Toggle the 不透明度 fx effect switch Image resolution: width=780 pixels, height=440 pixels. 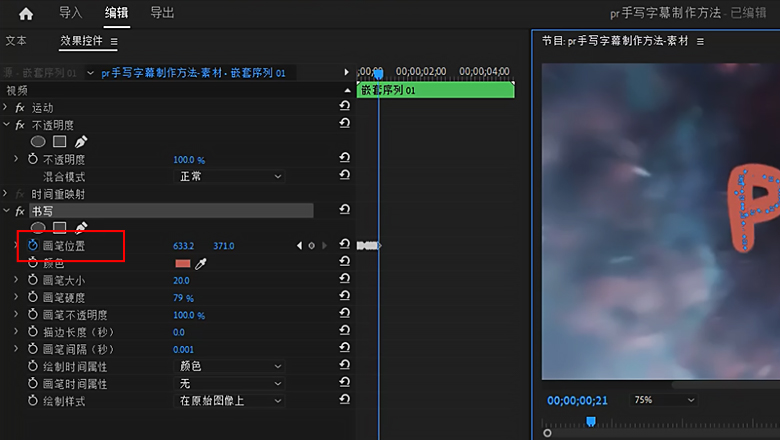[20, 125]
